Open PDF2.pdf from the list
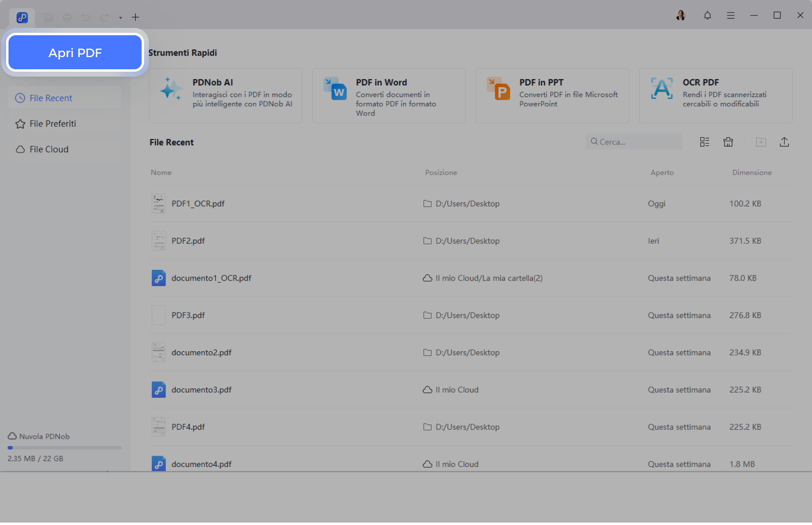The width and height of the screenshot is (812, 525). (x=470, y=241)
